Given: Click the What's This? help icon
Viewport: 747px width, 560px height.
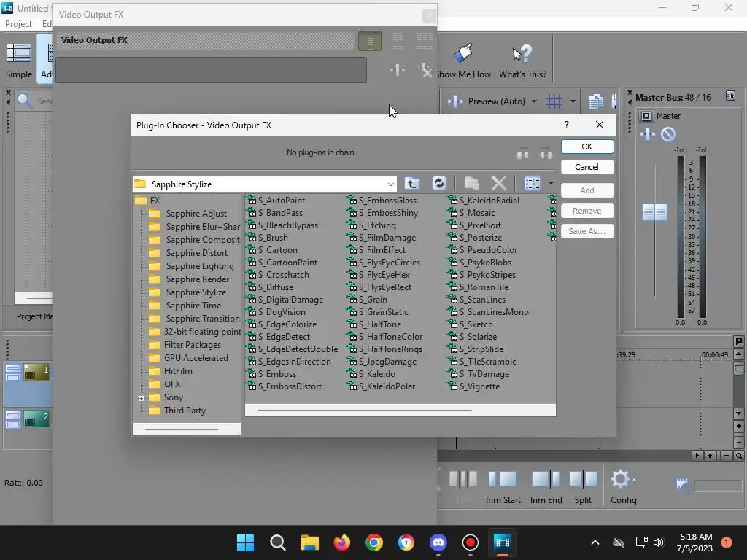Looking at the screenshot, I should tap(522, 61).
